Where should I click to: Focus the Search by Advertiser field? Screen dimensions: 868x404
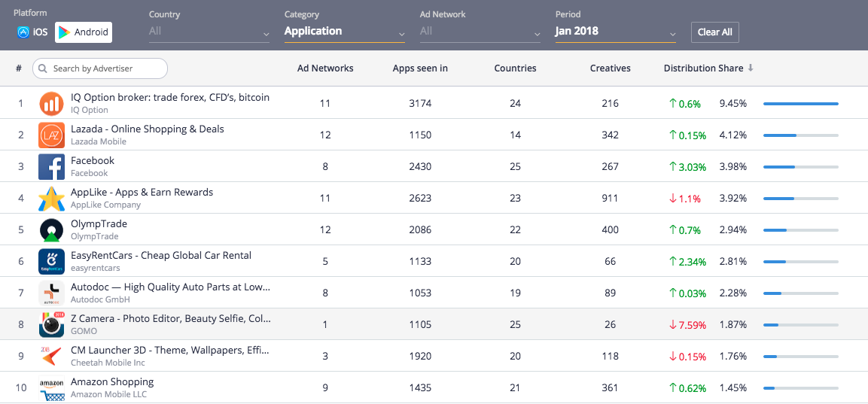pos(100,68)
